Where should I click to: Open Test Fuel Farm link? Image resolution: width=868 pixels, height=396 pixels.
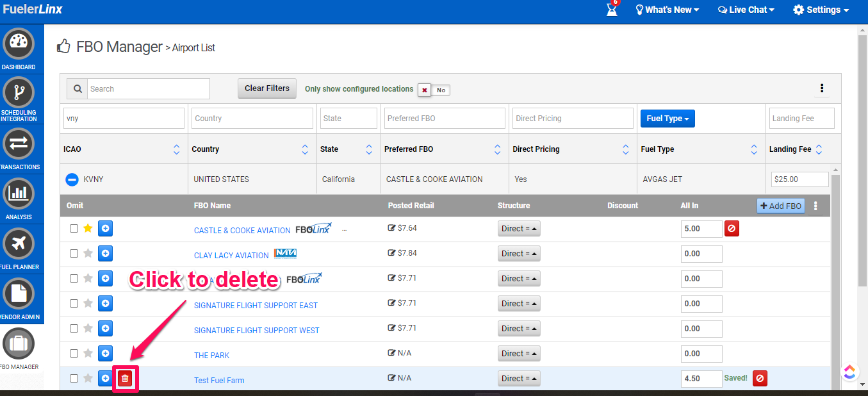click(219, 381)
